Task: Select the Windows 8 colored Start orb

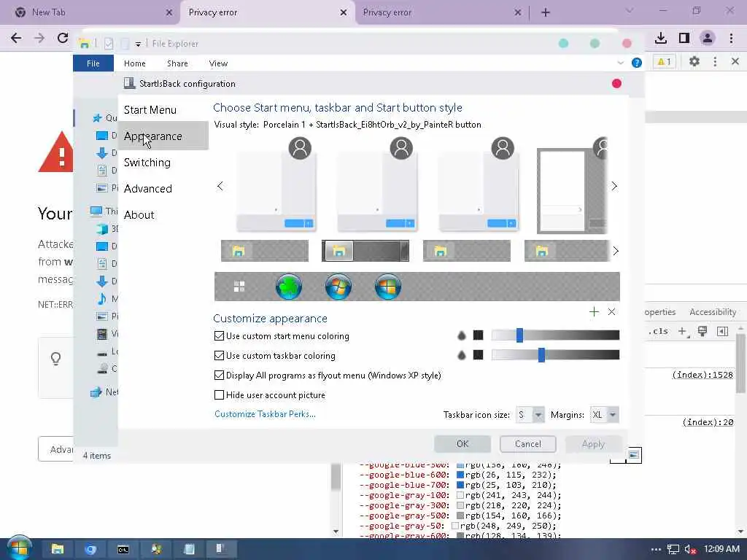Action: 388,287
